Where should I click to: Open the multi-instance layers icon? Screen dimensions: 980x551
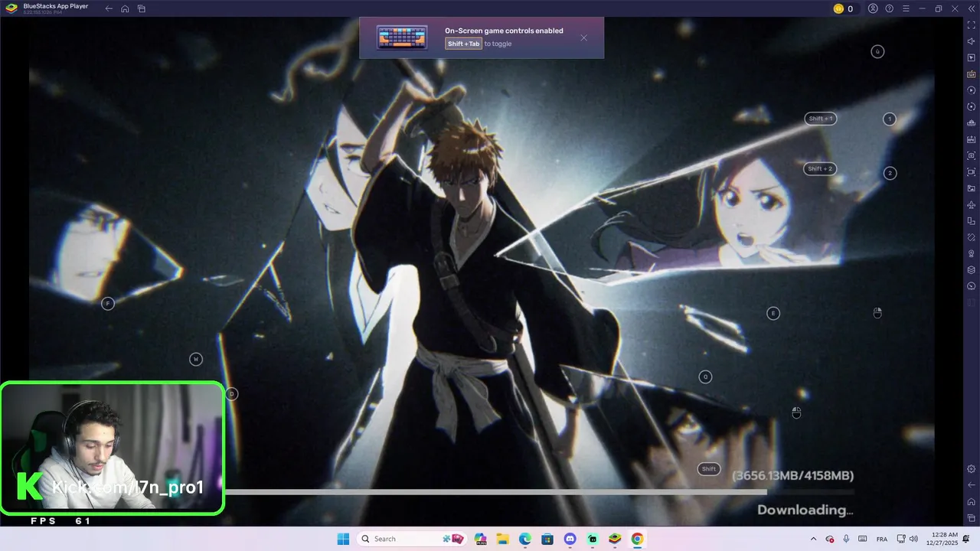coord(972,269)
